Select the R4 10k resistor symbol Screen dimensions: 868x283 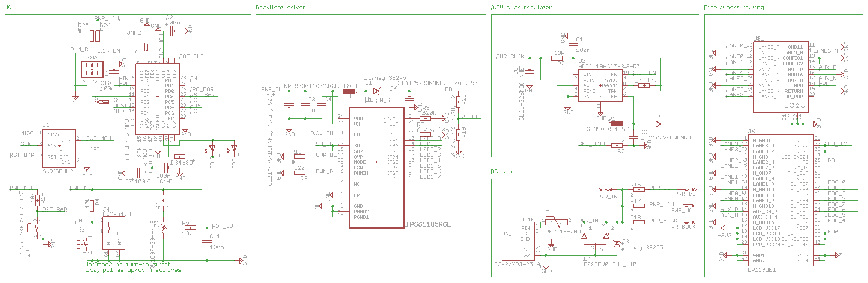click(92, 206)
